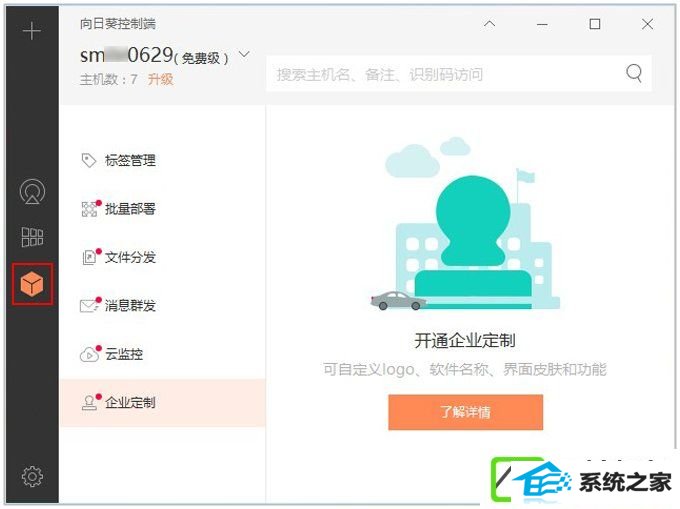Click the 开通企业定制 heading

(x=465, y=341)
